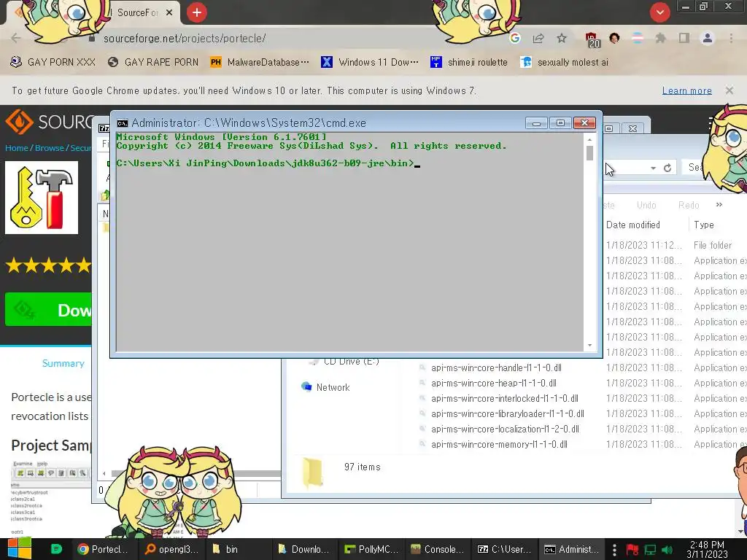Select api-ms-win-core-heap-l1-1-0.dll

click(494, 383)
